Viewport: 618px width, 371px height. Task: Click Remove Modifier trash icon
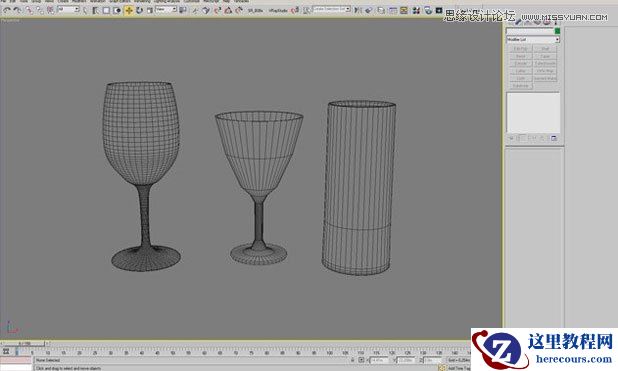click(542, 138)
